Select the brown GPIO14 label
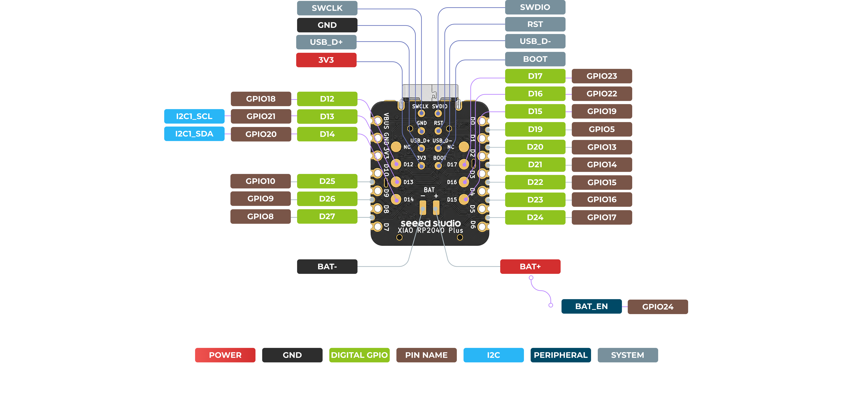Image resolution: width=868 pixels, height=402 pixels. pos(602,165)
